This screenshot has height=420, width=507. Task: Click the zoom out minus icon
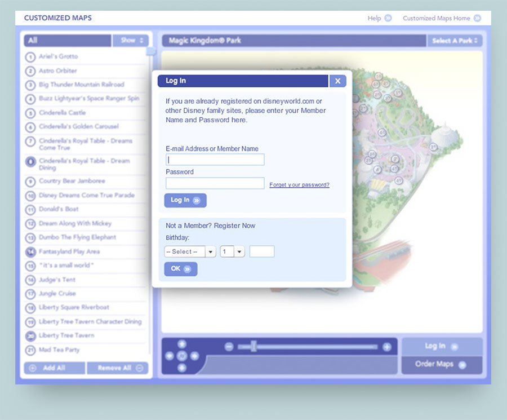[229, 347]
